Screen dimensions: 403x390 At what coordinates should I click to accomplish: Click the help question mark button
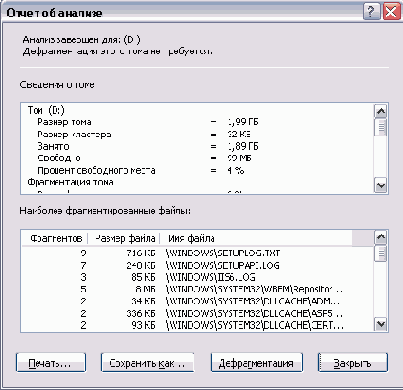pyautogui.click(x=371, y=12)
